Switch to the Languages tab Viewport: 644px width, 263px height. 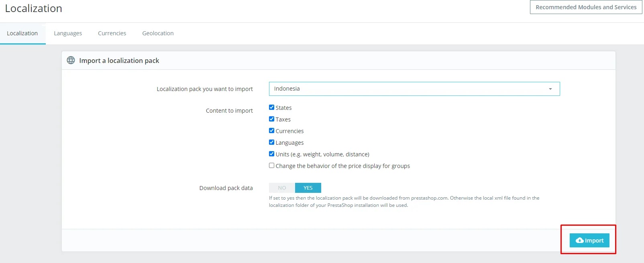(x=68, y=33)
